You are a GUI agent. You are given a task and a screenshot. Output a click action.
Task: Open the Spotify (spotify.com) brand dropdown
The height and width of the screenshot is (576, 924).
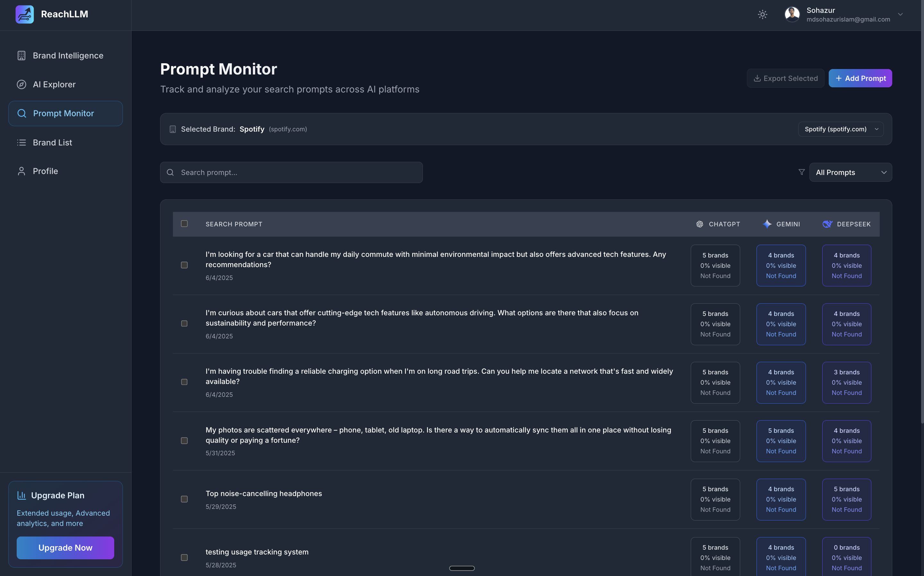click(x=841, y=129)
